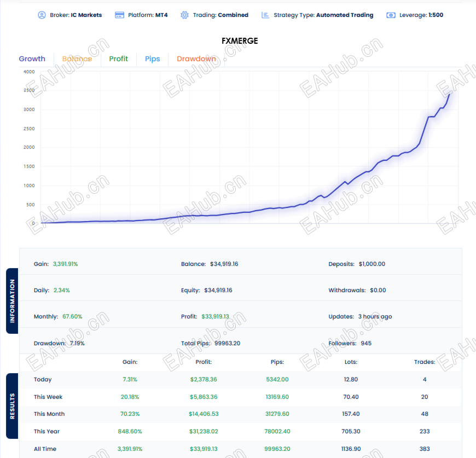Click the Strategy Type chart icon

click(265, 15)
